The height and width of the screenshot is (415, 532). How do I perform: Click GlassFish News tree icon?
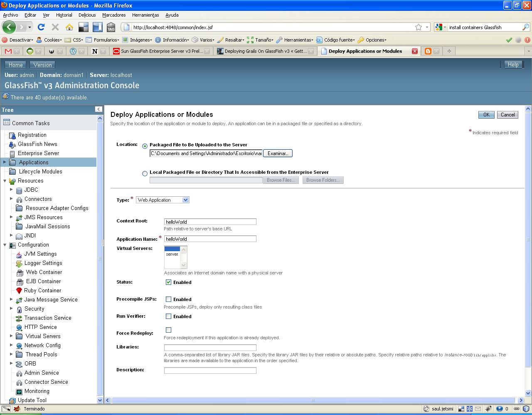[12, 144]
